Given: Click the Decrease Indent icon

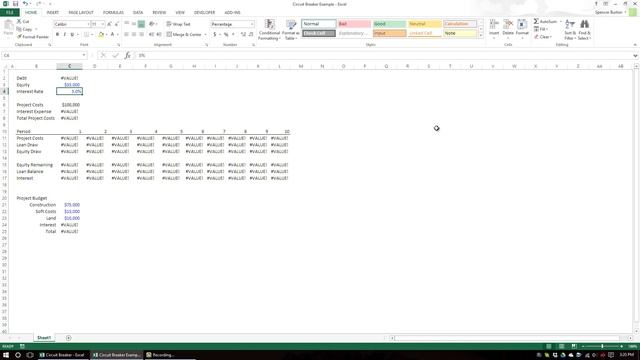Looking at the screenshot, I should point(151,35).
